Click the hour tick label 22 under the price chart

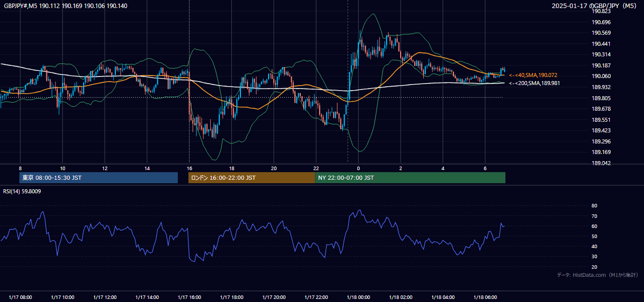click(x=316, y=168)
